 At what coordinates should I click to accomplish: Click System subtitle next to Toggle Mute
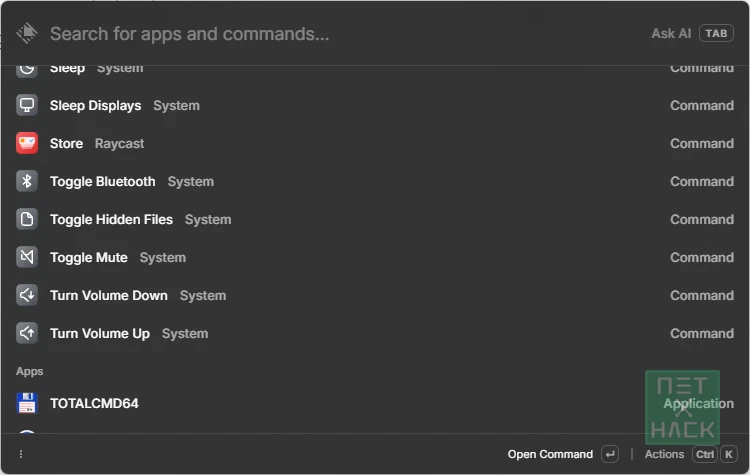click(163, 257)
